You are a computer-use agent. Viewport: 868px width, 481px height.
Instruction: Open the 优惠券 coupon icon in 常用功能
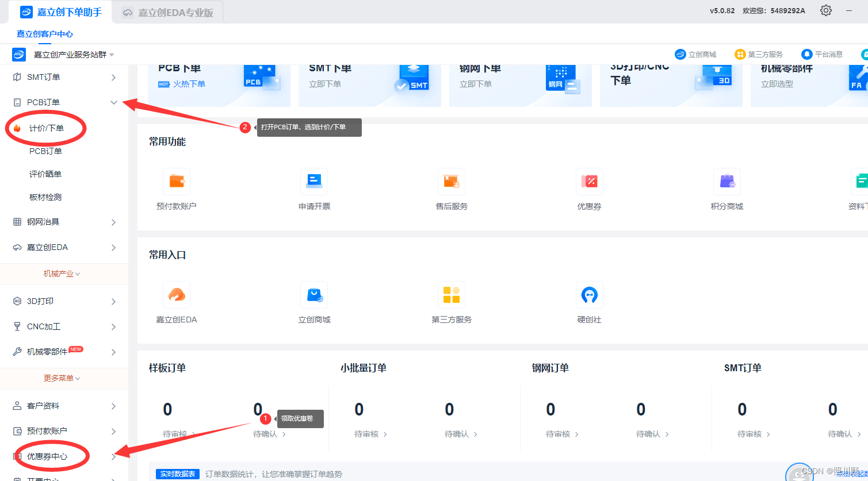(x=590, y=182)
